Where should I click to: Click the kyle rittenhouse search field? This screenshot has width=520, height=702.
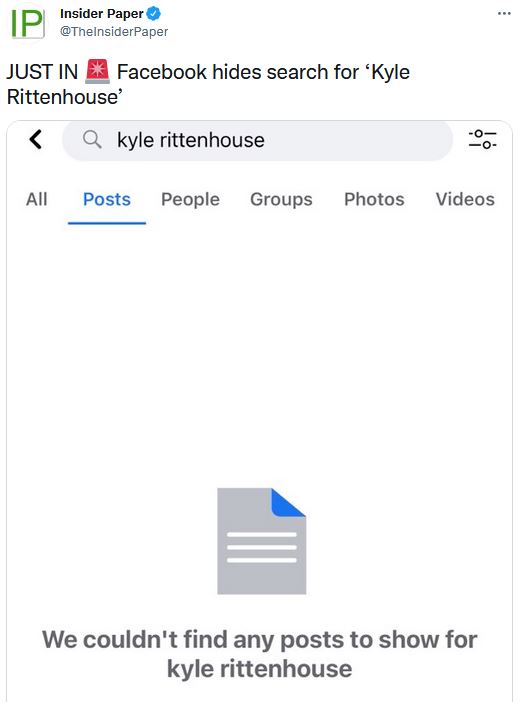257,140
